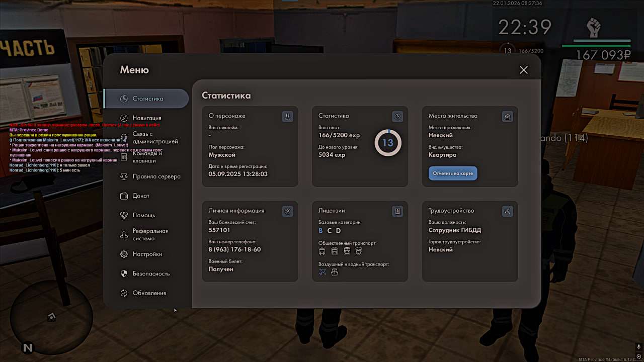644x362 pixels.
Task: Open the Обновления section
Action: pos(149,293)
